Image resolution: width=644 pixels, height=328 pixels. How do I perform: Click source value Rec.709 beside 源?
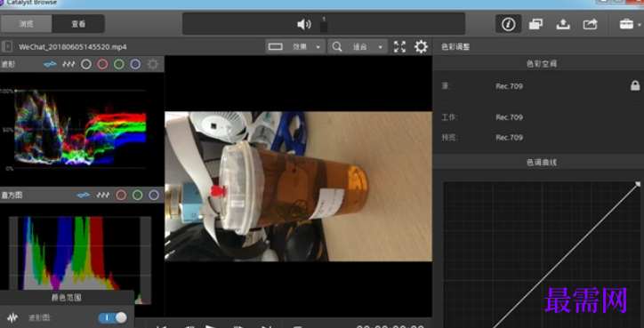(509, 86)
